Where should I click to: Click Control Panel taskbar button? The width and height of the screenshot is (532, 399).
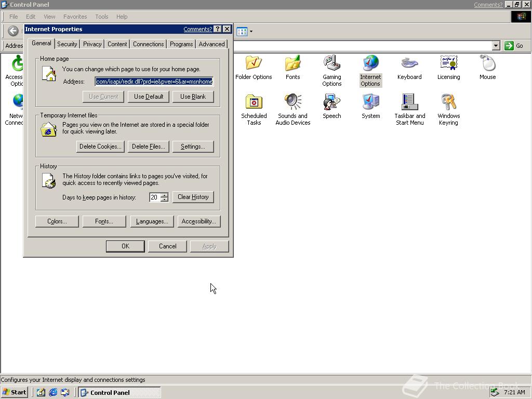119,392
